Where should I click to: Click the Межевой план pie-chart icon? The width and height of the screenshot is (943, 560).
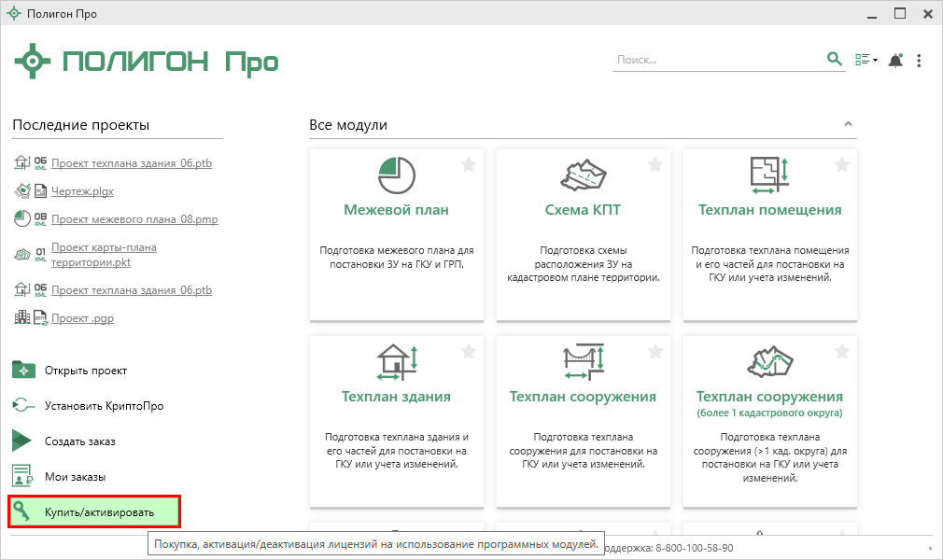coord(397,175)
